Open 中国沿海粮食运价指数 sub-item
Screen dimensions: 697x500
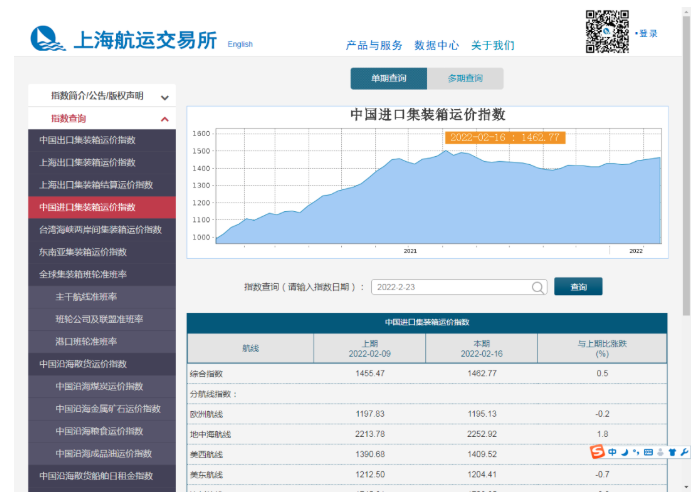[102, 432]
